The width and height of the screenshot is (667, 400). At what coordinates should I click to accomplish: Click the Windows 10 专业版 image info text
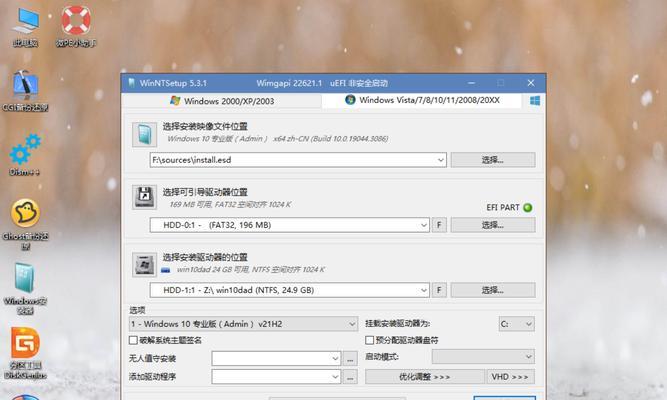click(x=277, y=139)
